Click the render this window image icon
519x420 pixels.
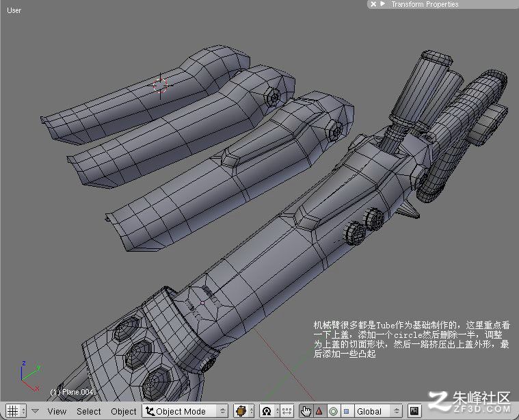(x=414, y=411)
